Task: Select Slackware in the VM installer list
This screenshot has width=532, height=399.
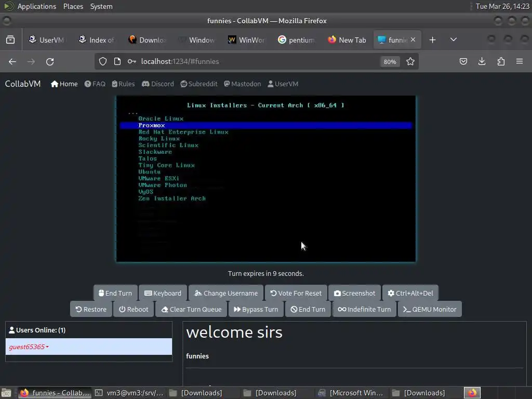Action: coord(155,152)
